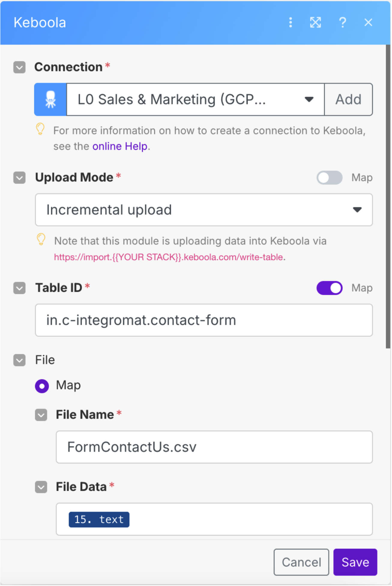392x586 pixels.
Task: Click the Add connection button
Action: 348,99
